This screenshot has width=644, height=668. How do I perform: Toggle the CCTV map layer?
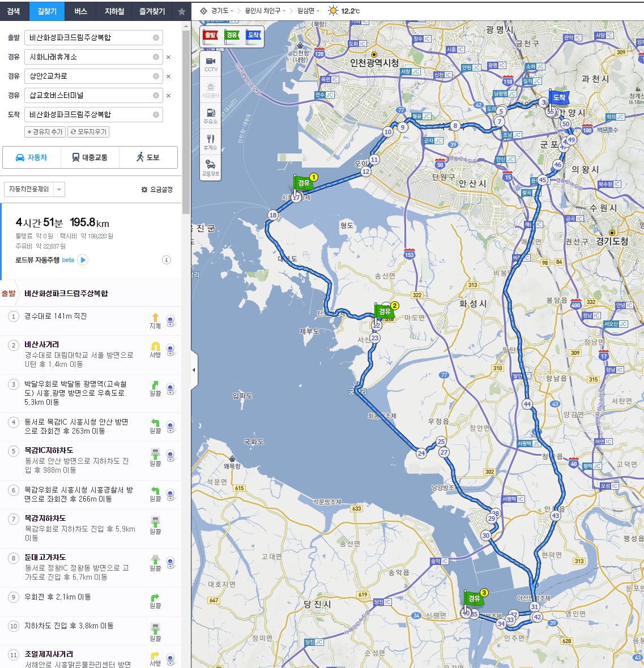coord(211,64)
